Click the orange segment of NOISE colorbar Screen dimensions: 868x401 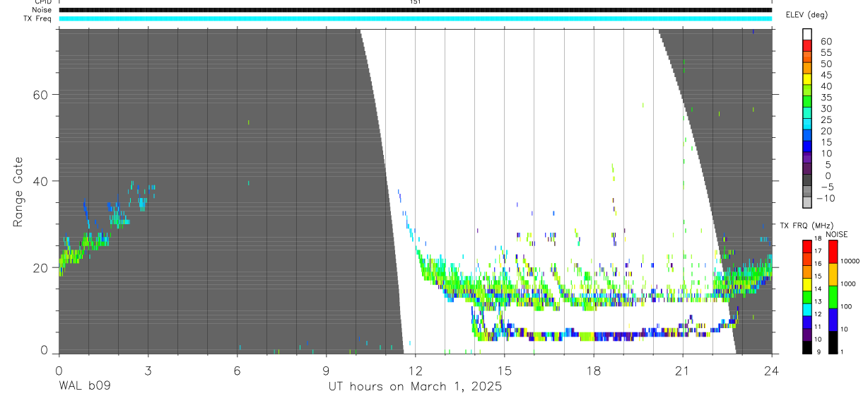tap(833, 274)
